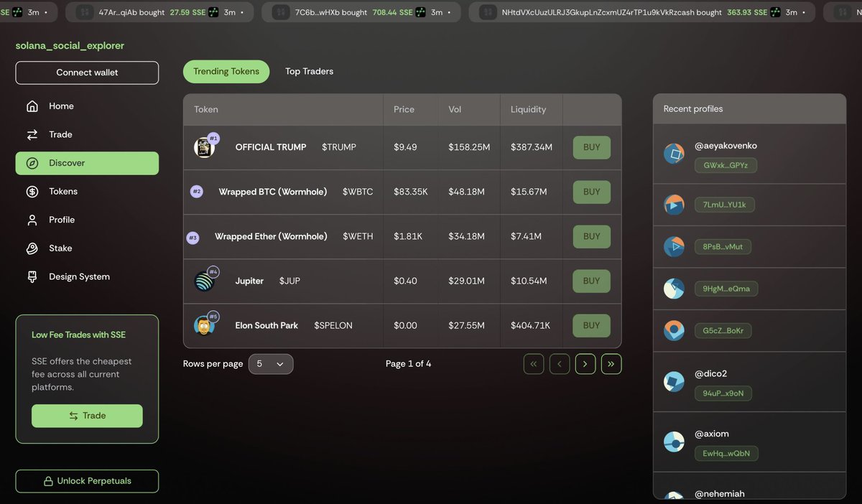Click the NHtdVXc...cash bought ticker item
This screenshot has width=862, height=504.
click(641, 12)
